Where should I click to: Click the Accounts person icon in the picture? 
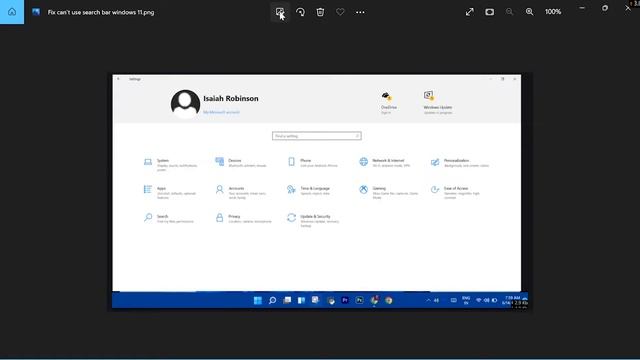tap(220, 189)
